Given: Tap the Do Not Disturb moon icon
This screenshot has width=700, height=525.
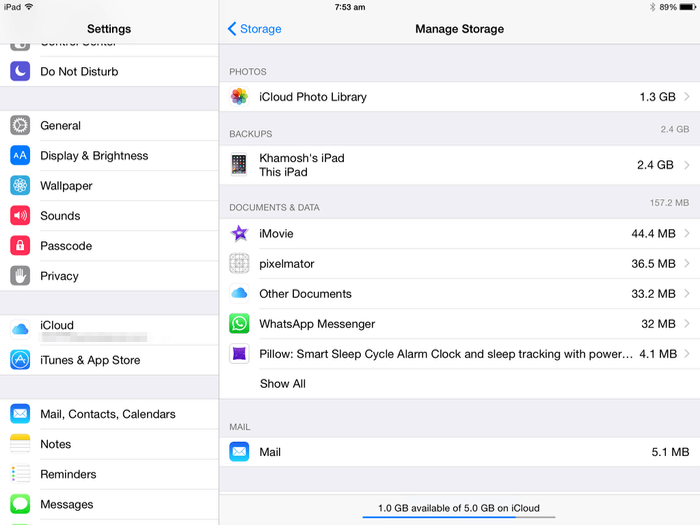Looking at the screenshot, I should [x=20, y=71].
